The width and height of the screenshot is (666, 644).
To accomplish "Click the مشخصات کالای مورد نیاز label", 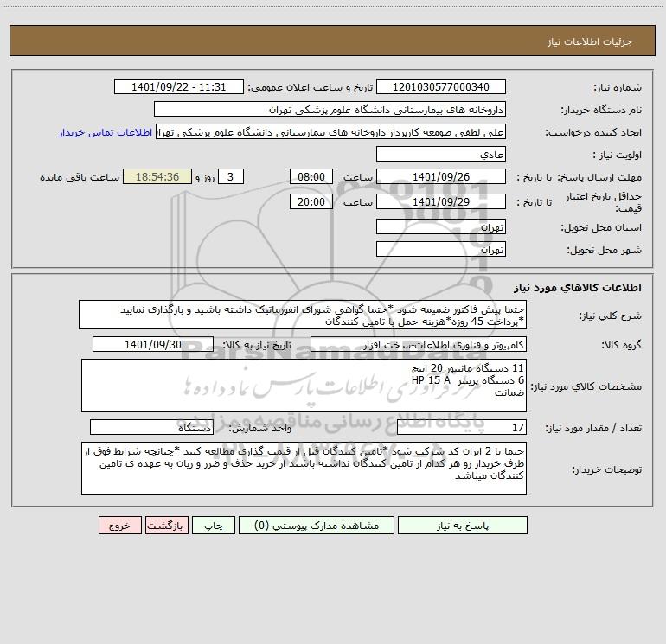I will click(x=586, y=386).
